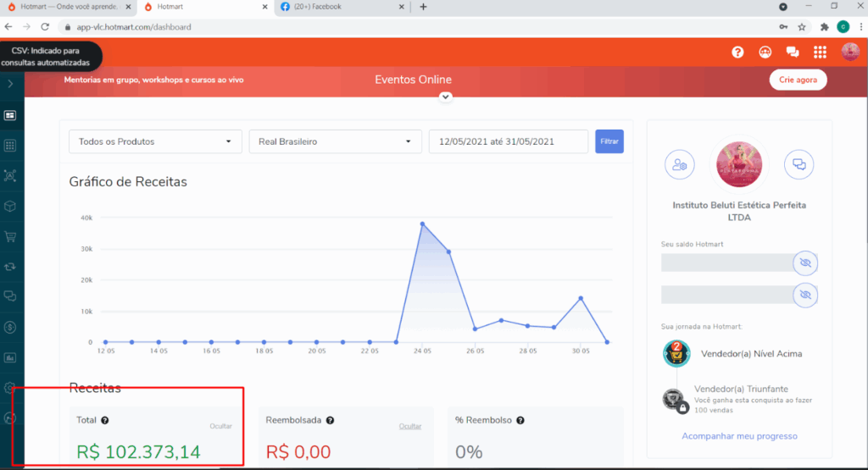Expand the Eventos Online banner chevron

[446, 97]
